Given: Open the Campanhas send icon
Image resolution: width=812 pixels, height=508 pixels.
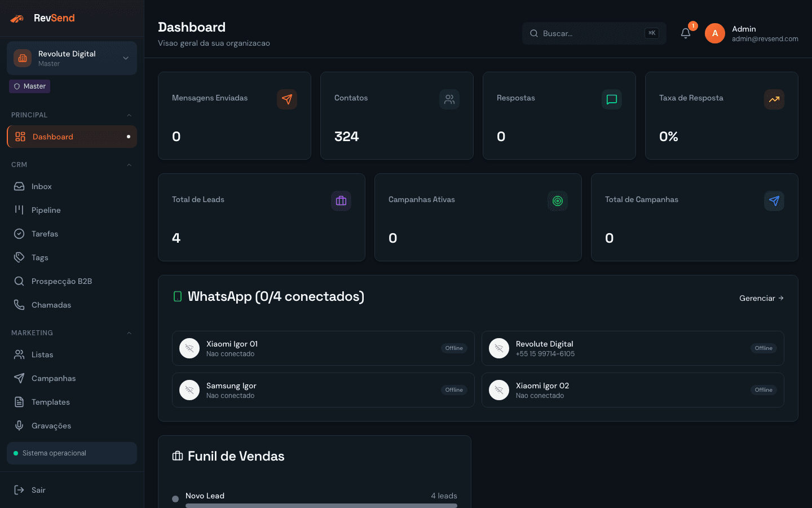Looking at the screenshot, I should click(19, 378).
